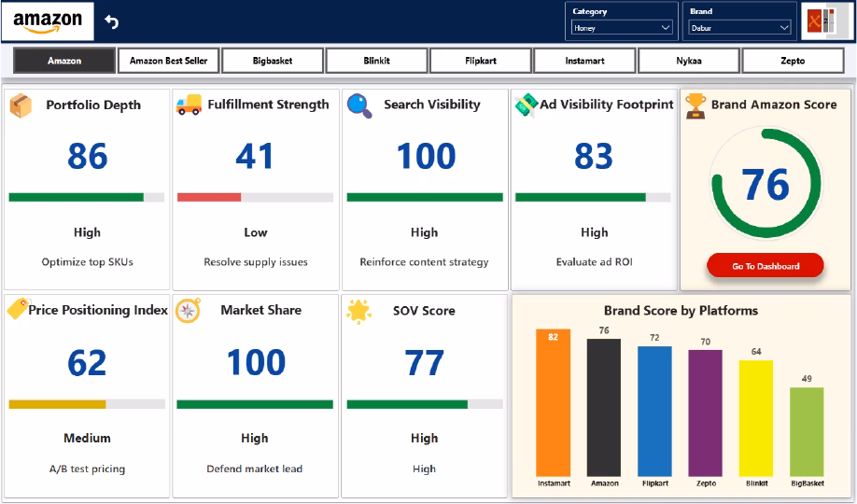Click the Brand Amazon Score trophy icon

point(695,105)
